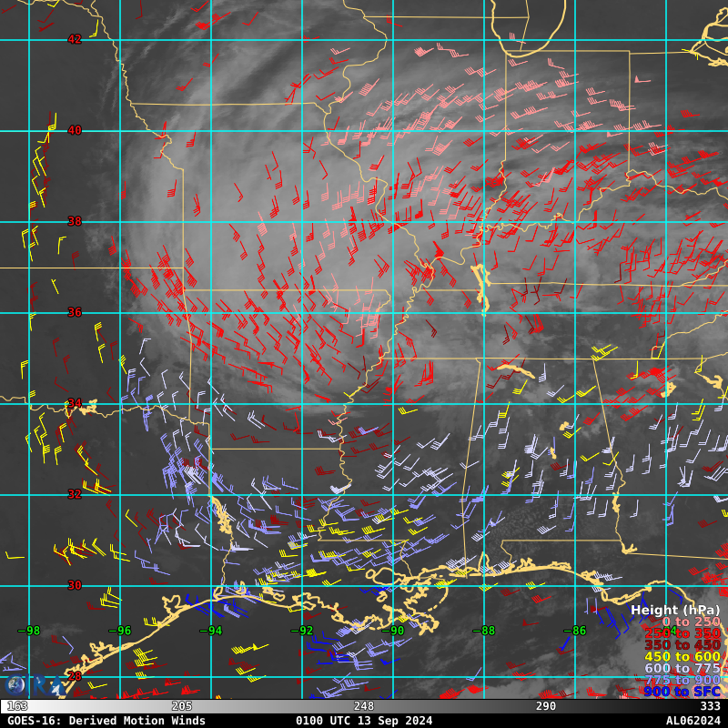Viewport: 728px width, 728px height.
Task: Click the 32 latitude label
Action: (75, 494)
